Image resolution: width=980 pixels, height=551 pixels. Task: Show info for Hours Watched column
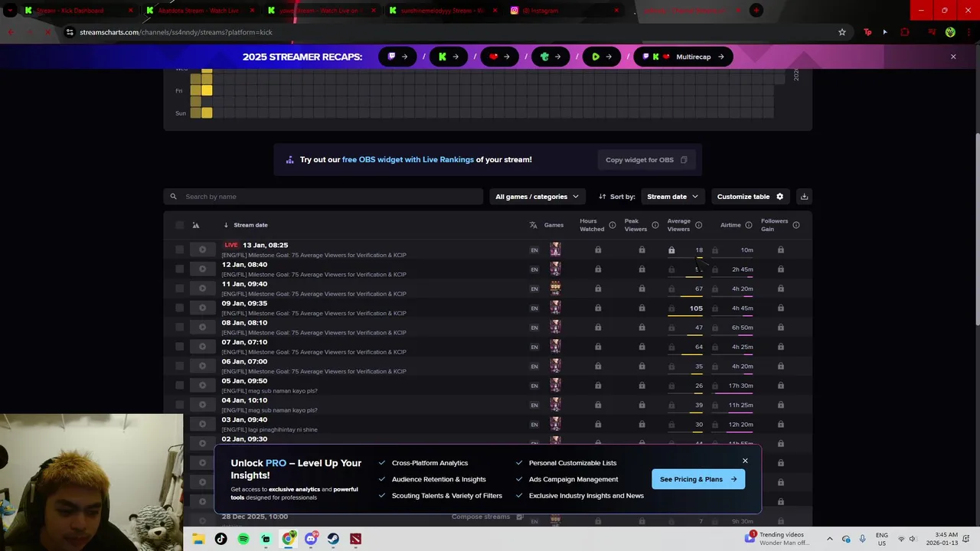(612, 225)
